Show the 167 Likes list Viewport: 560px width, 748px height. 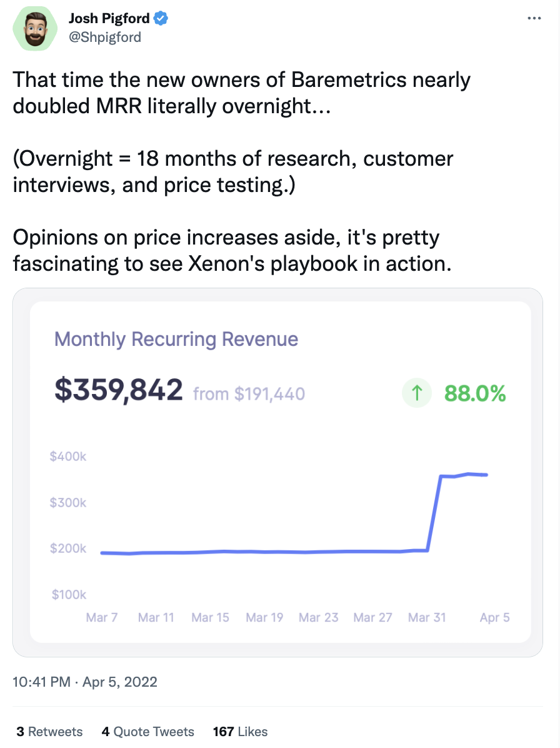coord(240,731)
